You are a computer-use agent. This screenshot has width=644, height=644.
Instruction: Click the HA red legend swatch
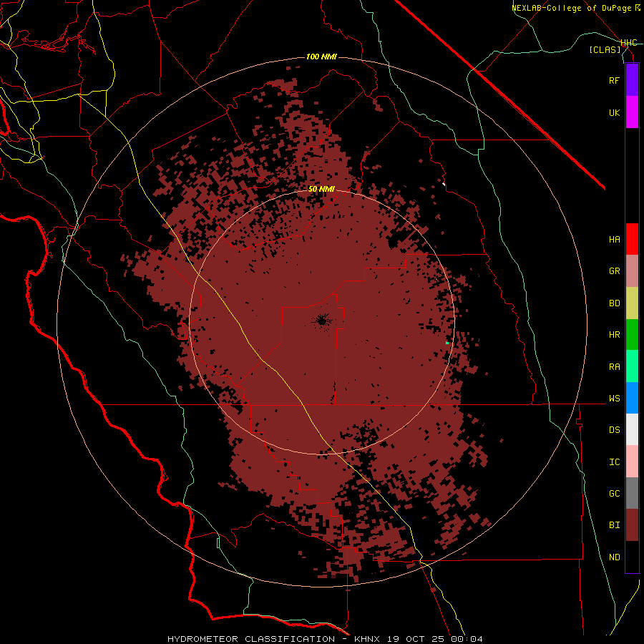(632, 239)
